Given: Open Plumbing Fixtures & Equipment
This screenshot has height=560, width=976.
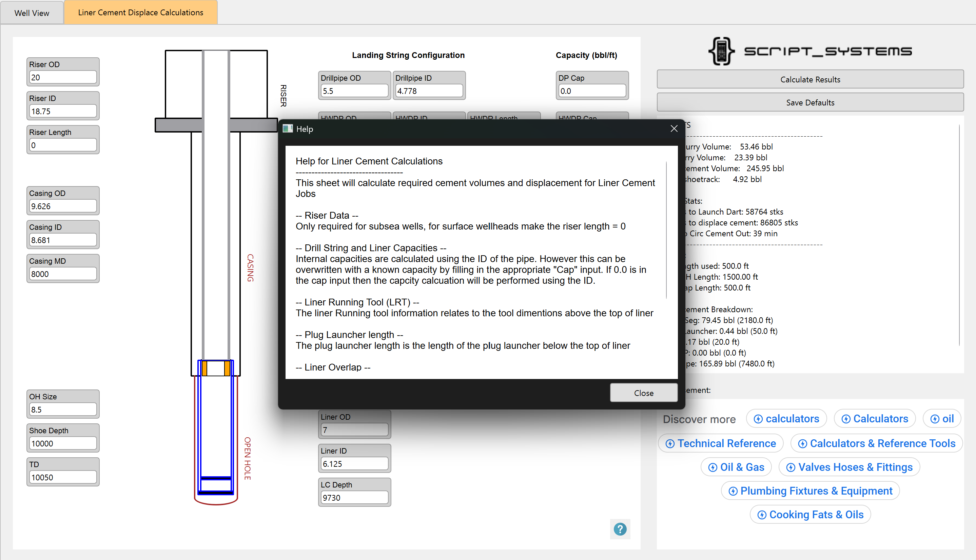Looking at the screenshot, I should click(810, 491).
